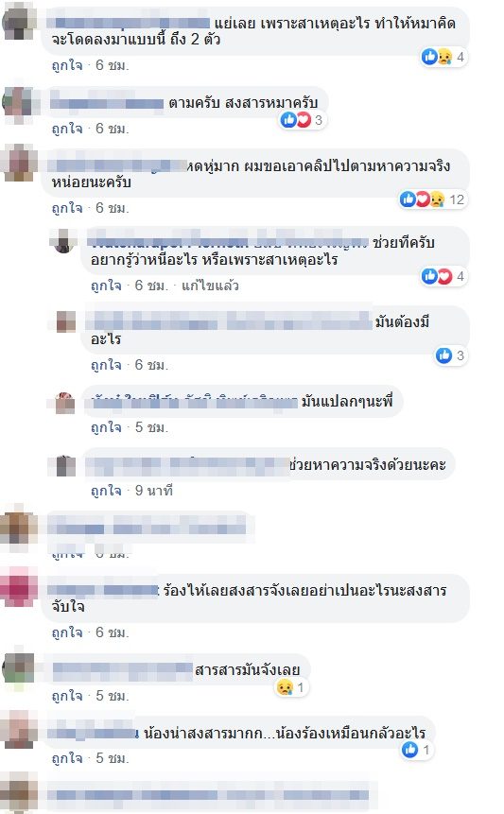Click ถูกใจ under ร้องไห้เลยสงสารจังเลย comment
This screenshot has width=504, height=814.
(67, 632)
